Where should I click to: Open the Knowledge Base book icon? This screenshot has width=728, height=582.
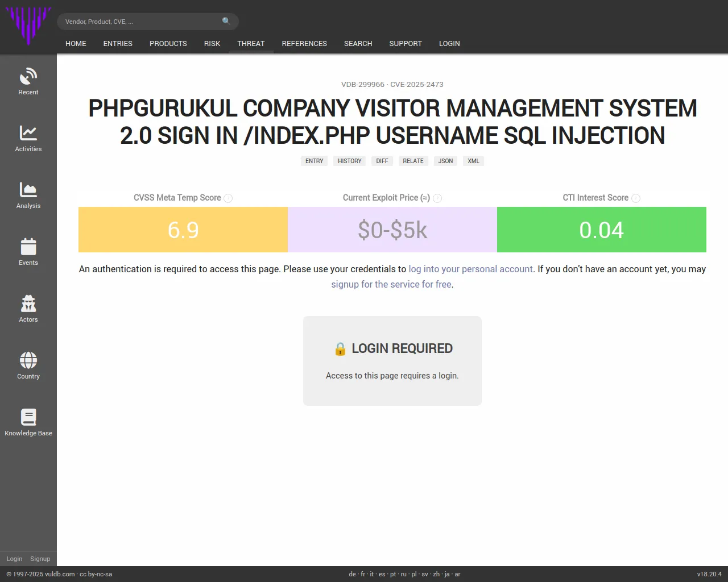28,417
